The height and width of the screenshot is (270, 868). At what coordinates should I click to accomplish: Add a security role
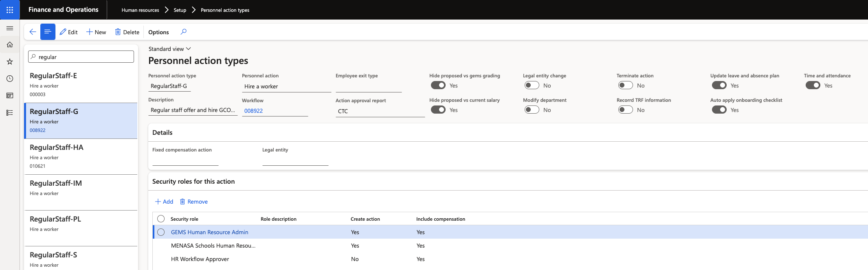(164, 202)
